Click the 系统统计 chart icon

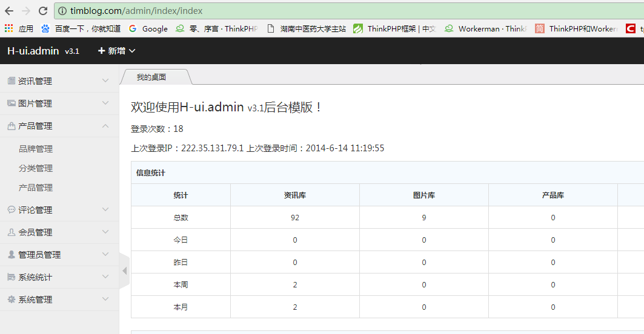click(x=12, y=277)
